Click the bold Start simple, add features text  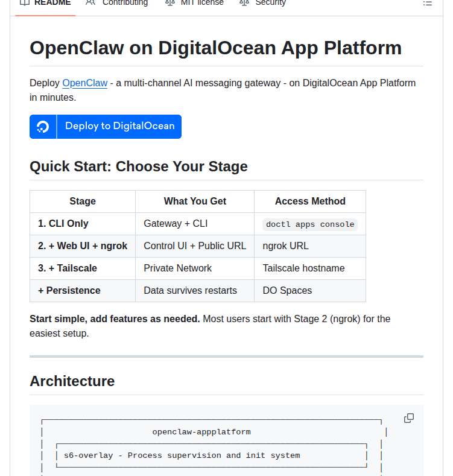click(115, 319)
